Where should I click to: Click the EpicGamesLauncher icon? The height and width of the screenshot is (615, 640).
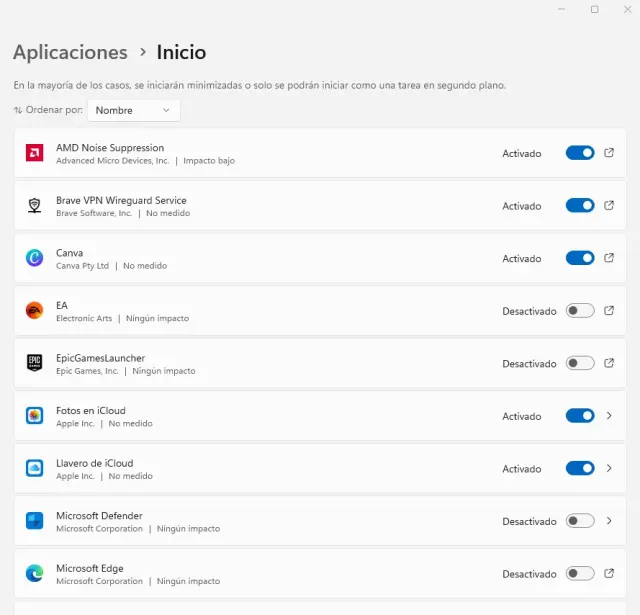click(34, 363)
